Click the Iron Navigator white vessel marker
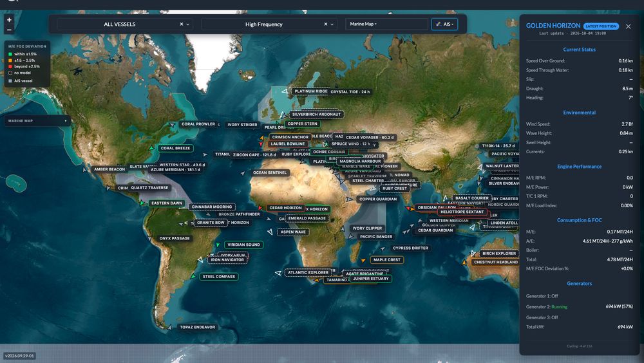The width and height of the screenshot is (644, 363). pos(200,259)
